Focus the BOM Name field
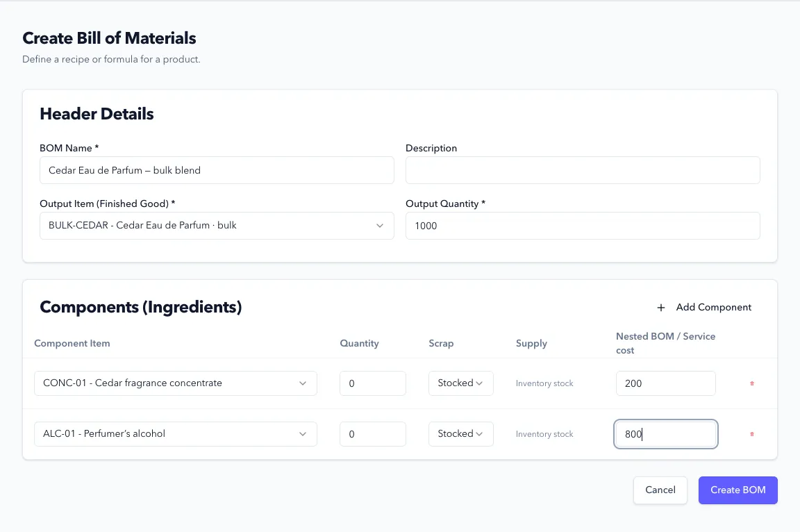 (217, 170)
